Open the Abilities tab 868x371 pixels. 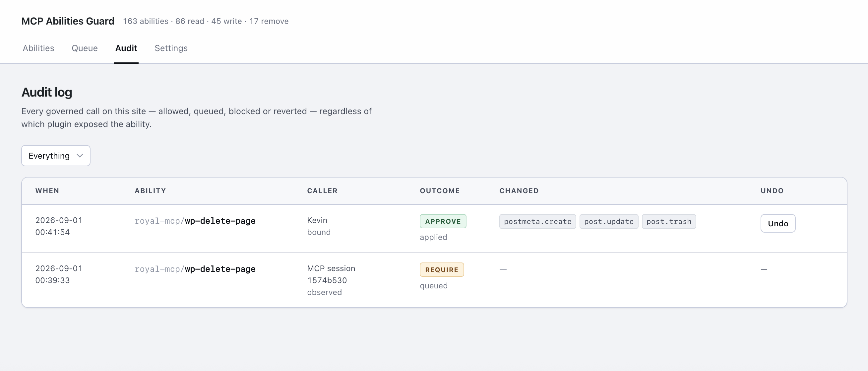tap(38, 48)
